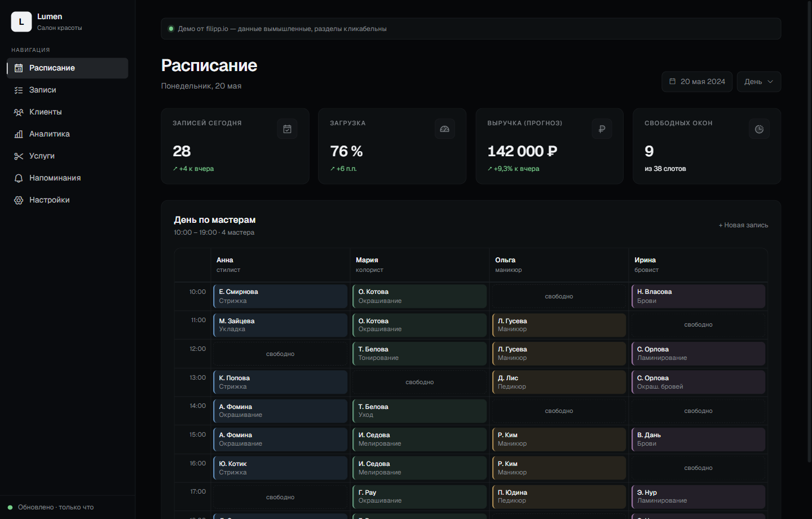Open Н. Власова Брови appointment card
The image size is (812, 519).
(698, 296)
